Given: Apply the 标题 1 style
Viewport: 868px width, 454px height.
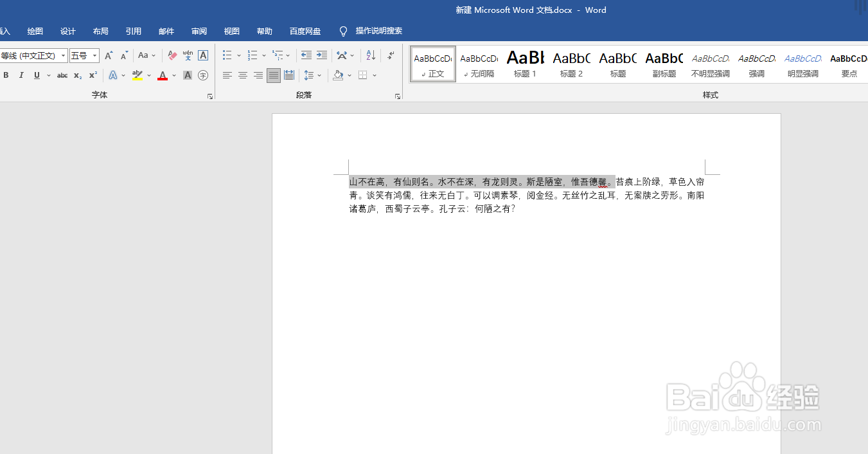Looking at the screenshot, I should [525, 64].
